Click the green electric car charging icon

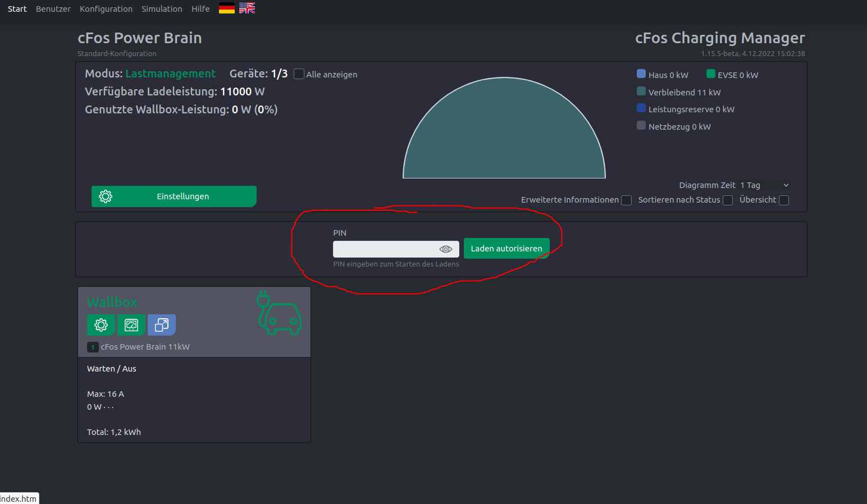pos(279,313)
